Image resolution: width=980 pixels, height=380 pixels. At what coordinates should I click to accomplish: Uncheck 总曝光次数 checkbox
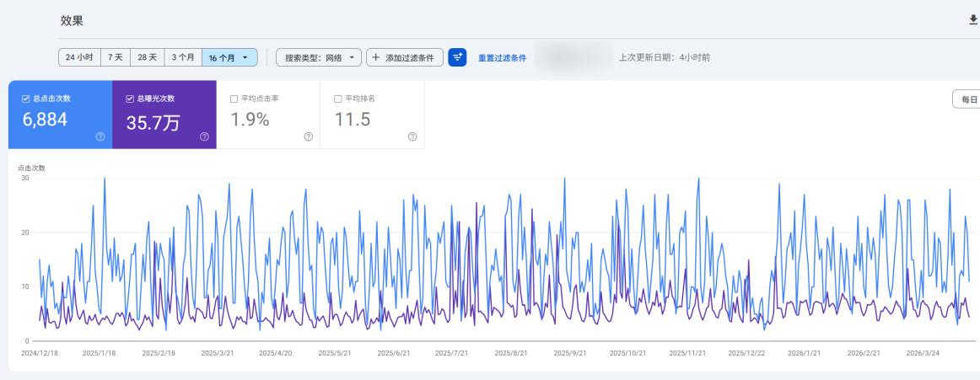[x=130, y=99]
